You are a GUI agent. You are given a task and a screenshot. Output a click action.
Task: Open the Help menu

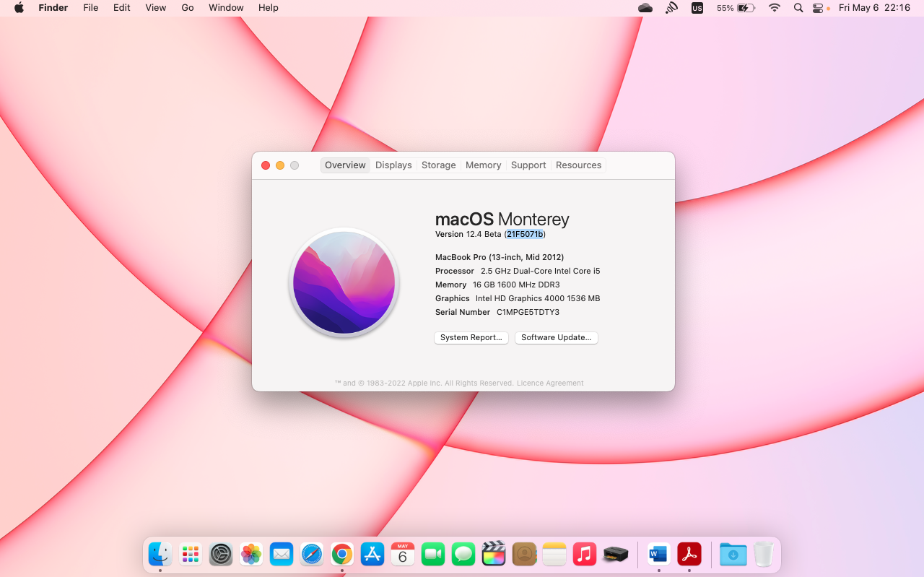pos(269,8)
